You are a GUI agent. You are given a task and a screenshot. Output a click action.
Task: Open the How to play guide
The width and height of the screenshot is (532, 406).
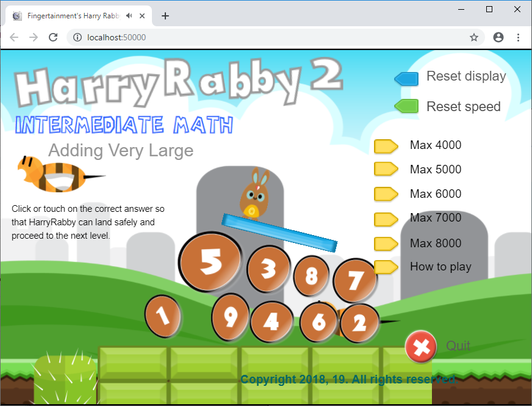pos(440,267)
